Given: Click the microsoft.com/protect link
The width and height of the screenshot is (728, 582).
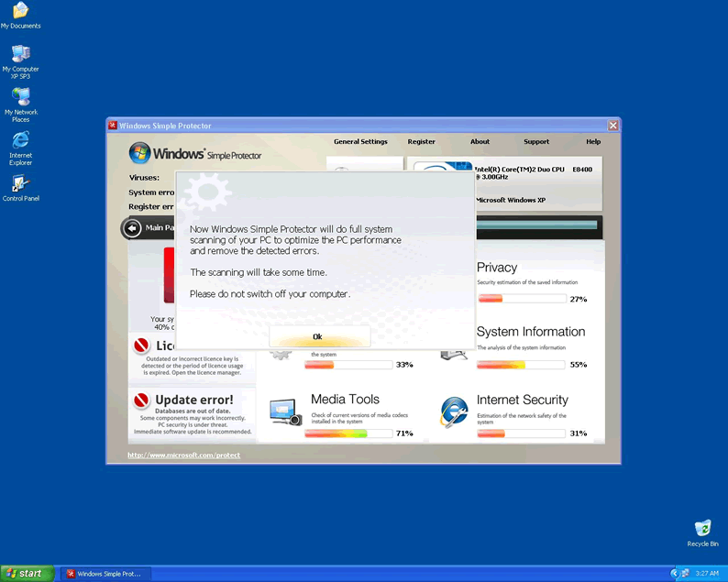Looking at the screenshot, I should (x=183, y=455).
